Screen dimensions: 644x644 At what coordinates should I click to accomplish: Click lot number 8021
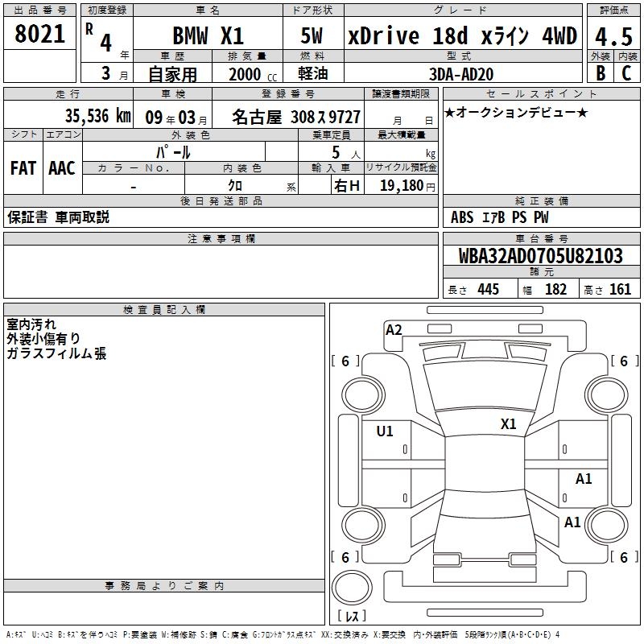pyautogui.click(x=39, y=34)
